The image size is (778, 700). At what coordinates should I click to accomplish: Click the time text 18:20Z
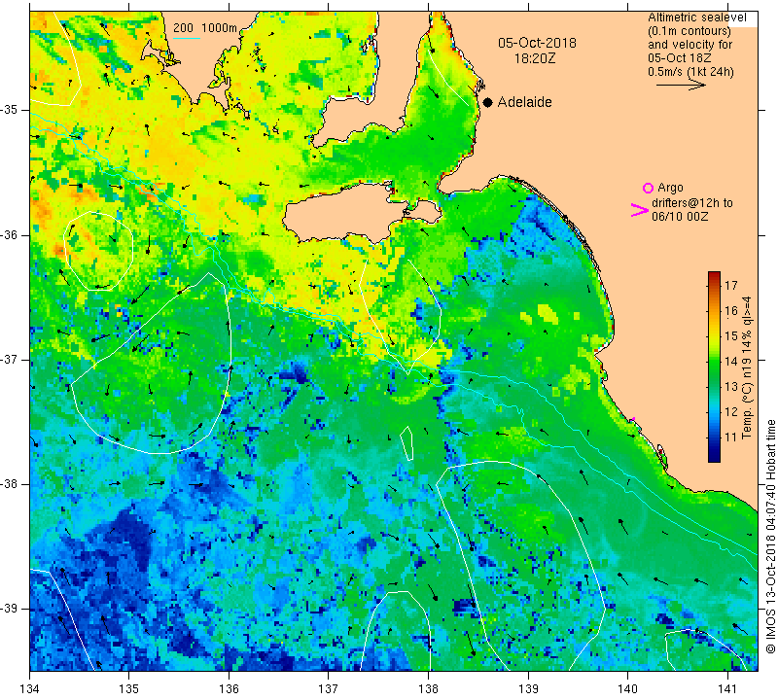point(535,58)
